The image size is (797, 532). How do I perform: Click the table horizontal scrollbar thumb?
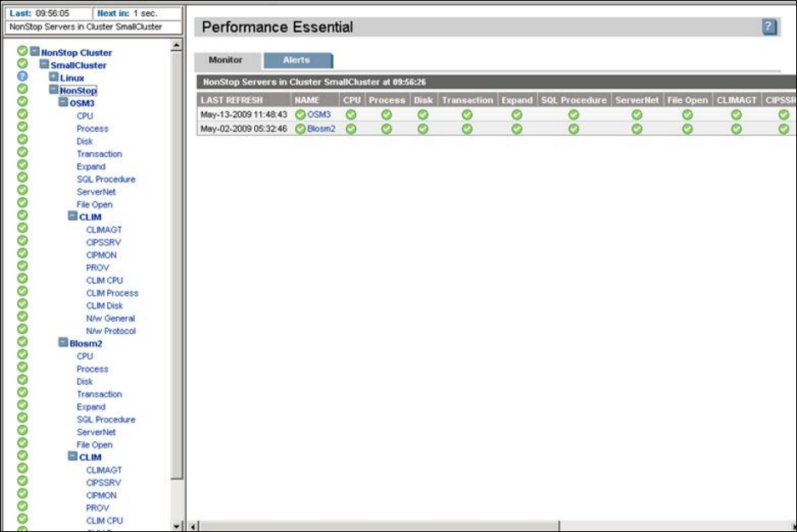pyautogui.click(x=379, y=526)
